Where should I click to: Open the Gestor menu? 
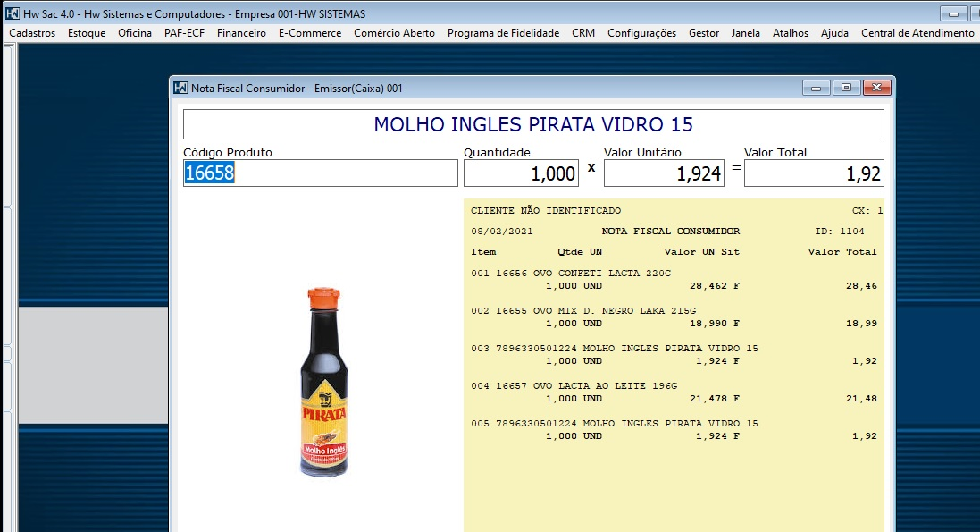click(x=704, y=33)
